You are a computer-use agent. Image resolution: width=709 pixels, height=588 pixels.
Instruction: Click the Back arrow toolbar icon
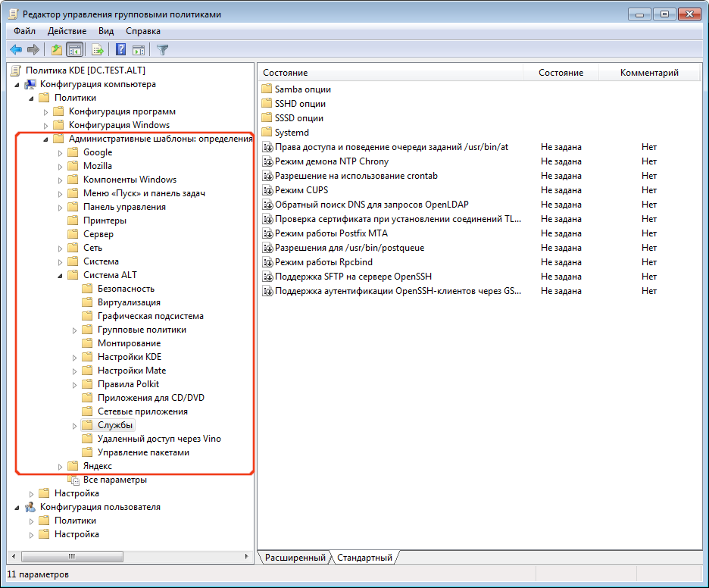[16, 50]
